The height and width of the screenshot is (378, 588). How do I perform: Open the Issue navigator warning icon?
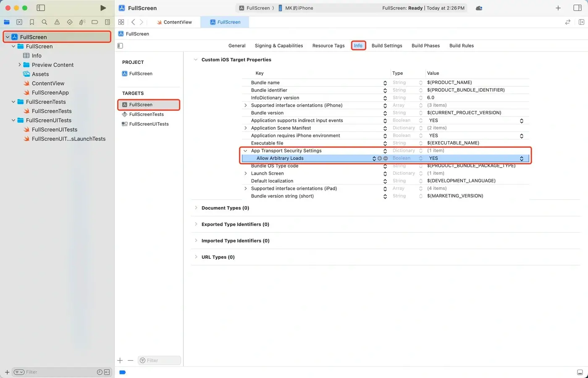pyautogui.click(x=57, y=22)
